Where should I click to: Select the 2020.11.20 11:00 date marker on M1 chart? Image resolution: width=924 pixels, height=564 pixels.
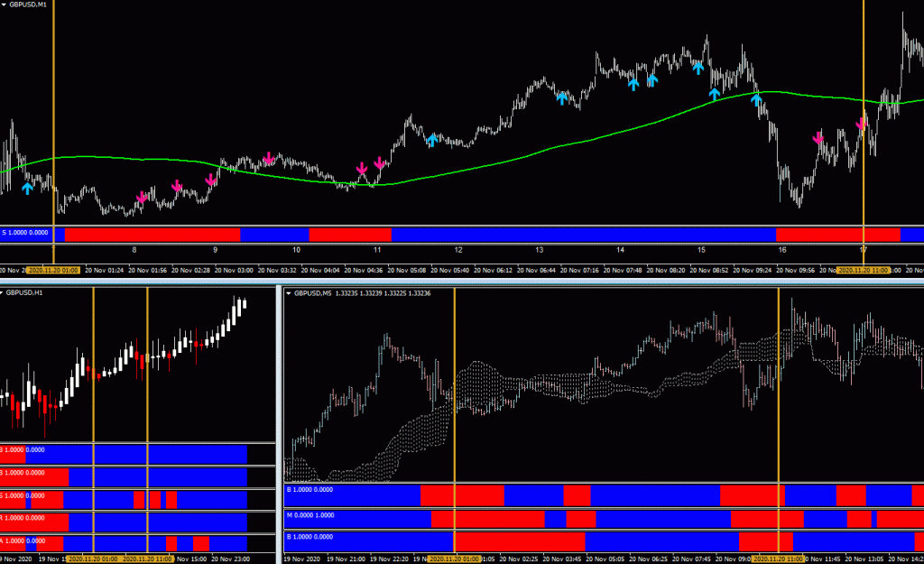(863, 271)
